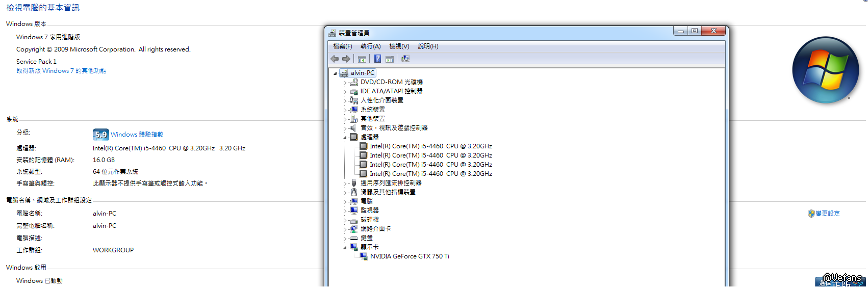868x288 pixels.
Task: Click the 5.9 experience index score badge
Action: [x=101, y=135]
